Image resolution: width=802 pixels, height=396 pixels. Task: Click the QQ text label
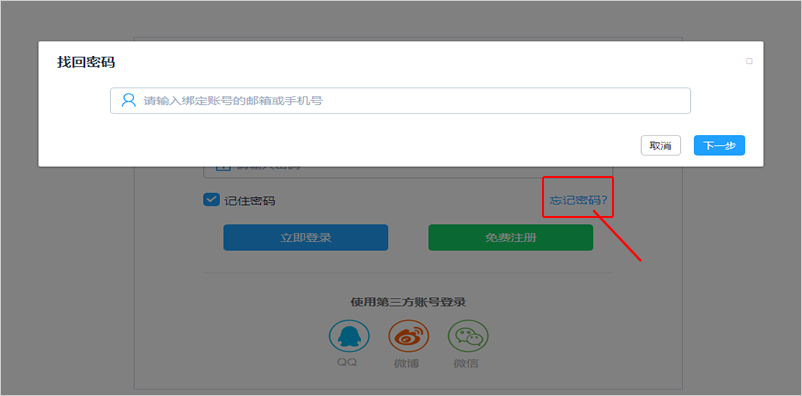click(x=347, y=362)
